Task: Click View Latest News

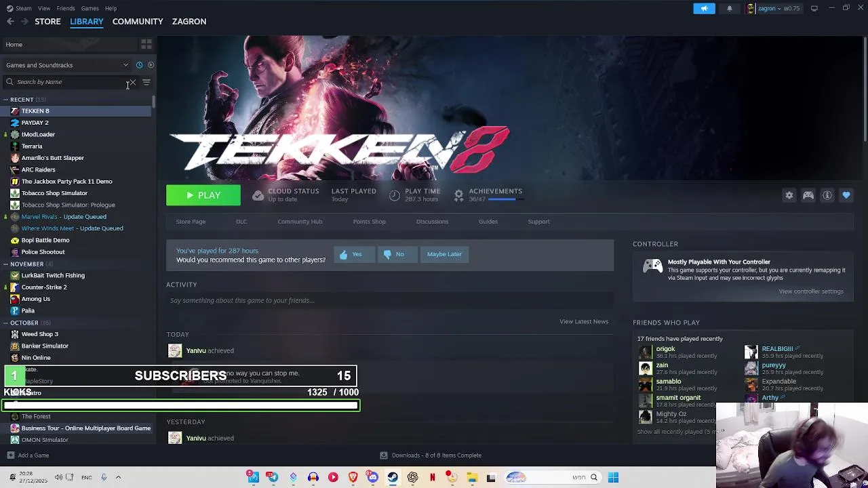Action: (584, 321)
